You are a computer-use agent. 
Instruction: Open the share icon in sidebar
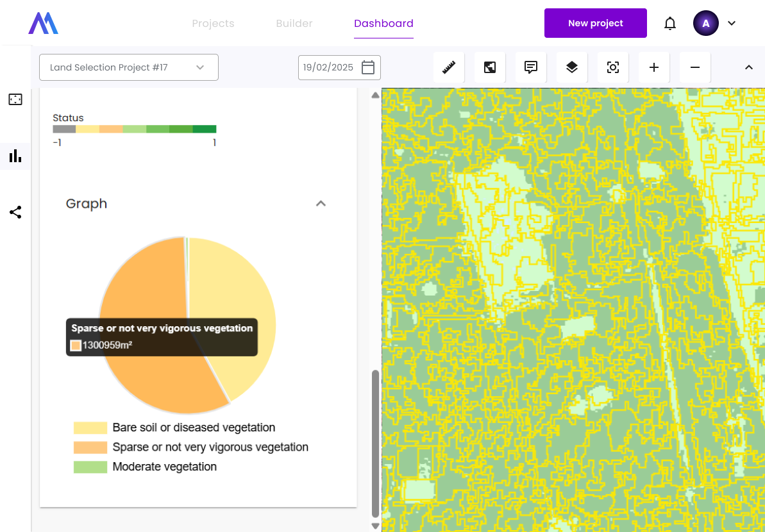coord(15,212)
